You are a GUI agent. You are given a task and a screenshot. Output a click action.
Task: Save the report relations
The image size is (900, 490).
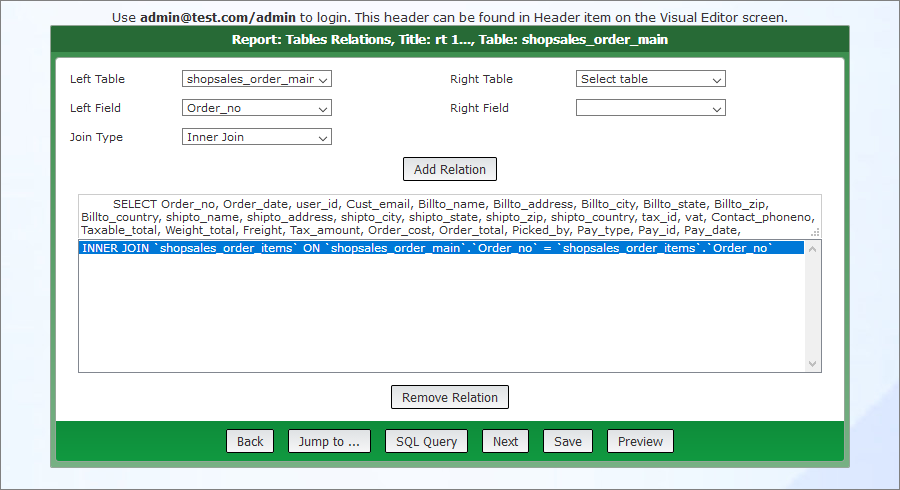[x=568, y=441]
